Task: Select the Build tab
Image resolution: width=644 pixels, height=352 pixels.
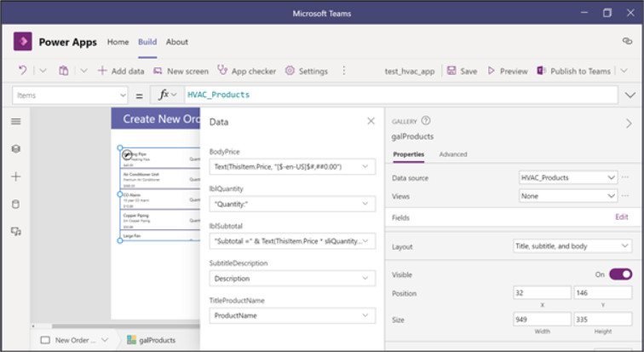Action: click(x=147, y=42)
